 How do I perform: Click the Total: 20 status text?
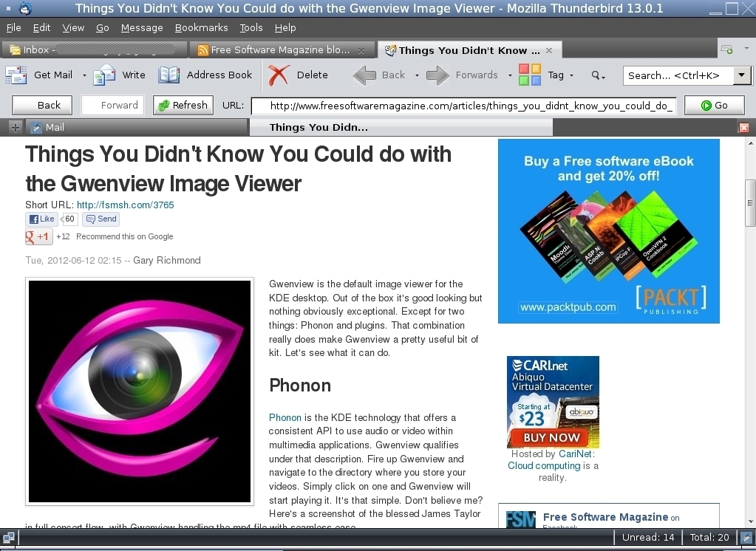click(x=709, y=538)
